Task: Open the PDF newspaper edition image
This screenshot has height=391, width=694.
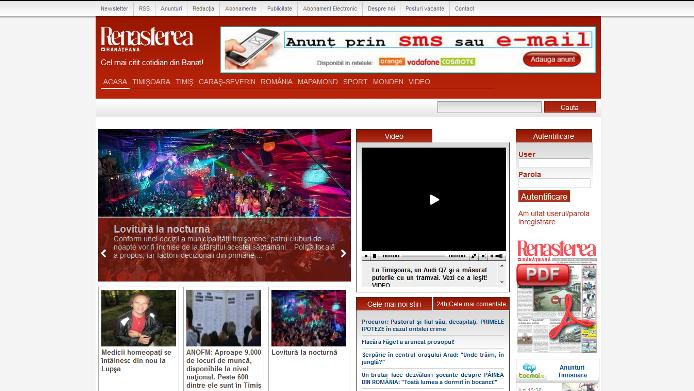Action: coord(556,296)
